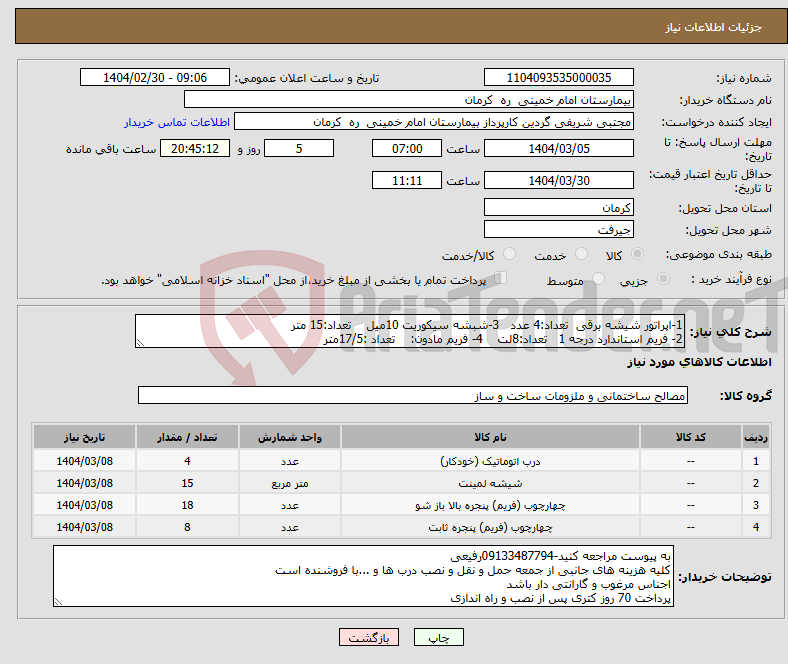This screenshot has width=788, height=664.
Task: Click the response deadline time 07:00
Action: [x=407, y=149]
